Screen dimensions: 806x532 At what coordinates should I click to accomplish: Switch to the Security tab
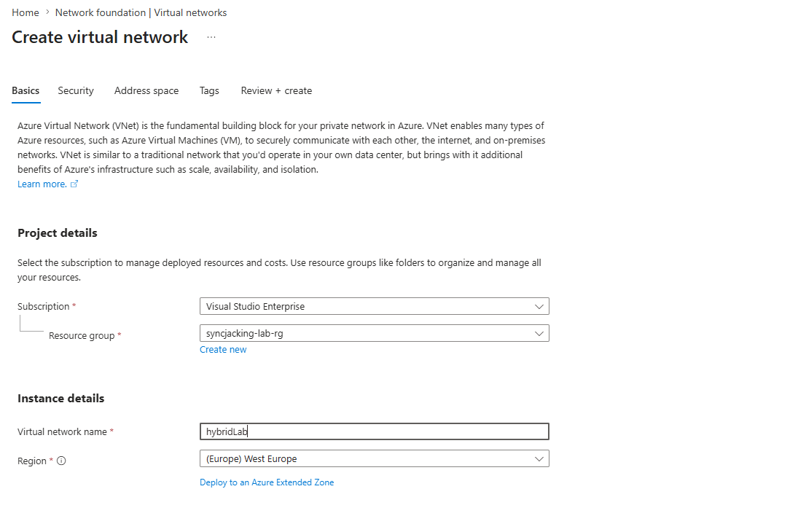[x=76, y=91]
